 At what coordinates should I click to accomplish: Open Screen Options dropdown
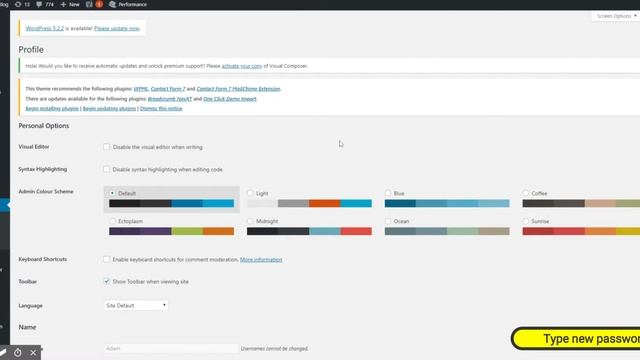point(616,16)
